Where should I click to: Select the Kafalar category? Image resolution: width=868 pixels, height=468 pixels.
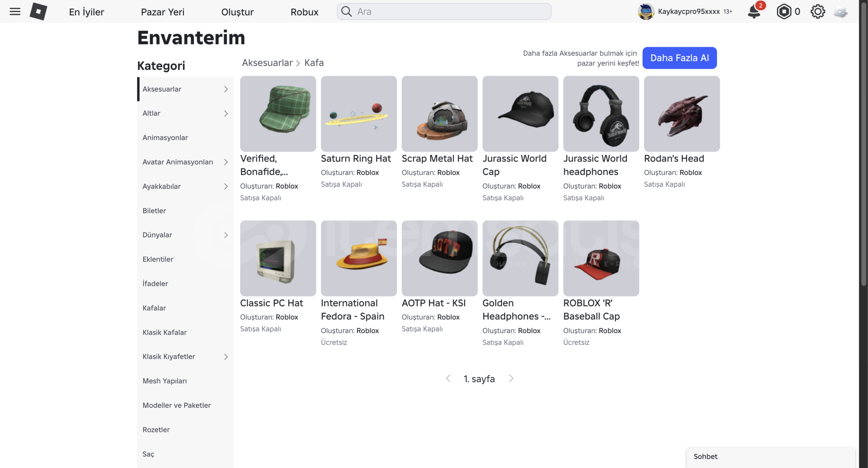pos(185,308)
